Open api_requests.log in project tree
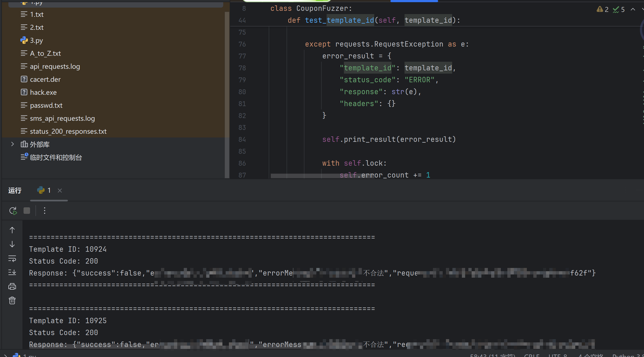 click(55, 66)
